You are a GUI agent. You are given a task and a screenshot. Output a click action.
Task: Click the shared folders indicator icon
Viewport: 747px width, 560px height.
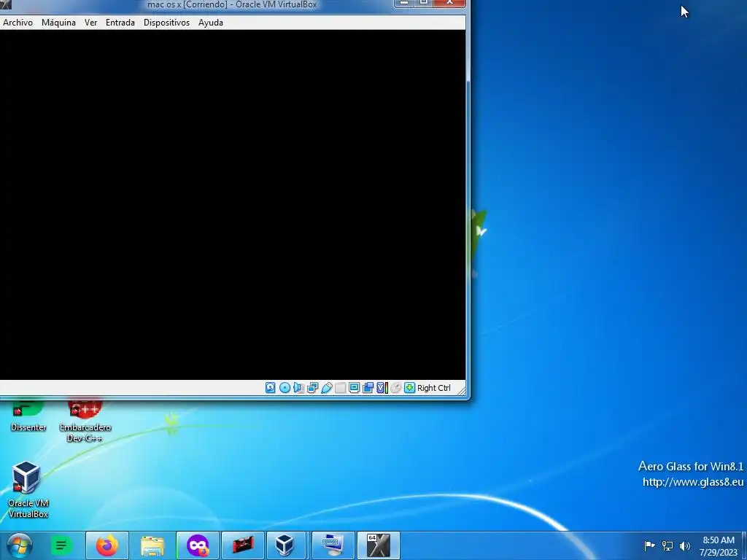pyautogui.click(x=340, y=388)
